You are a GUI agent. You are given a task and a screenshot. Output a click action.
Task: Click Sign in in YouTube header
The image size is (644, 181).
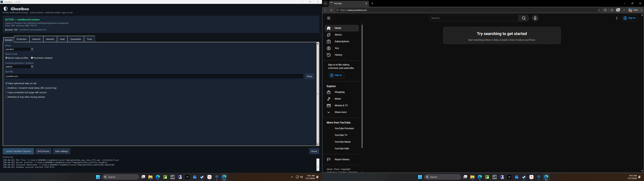(x=630, y=18)
